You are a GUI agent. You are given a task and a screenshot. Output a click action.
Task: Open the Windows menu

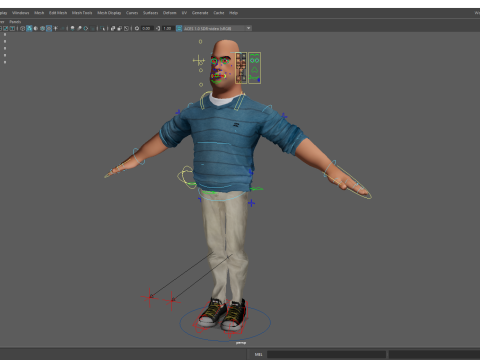(x=21, y=13)
